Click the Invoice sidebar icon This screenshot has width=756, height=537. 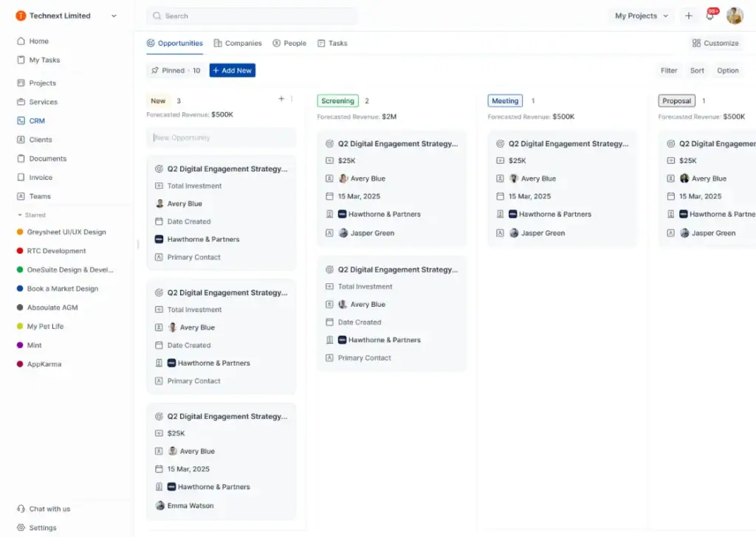21,177
